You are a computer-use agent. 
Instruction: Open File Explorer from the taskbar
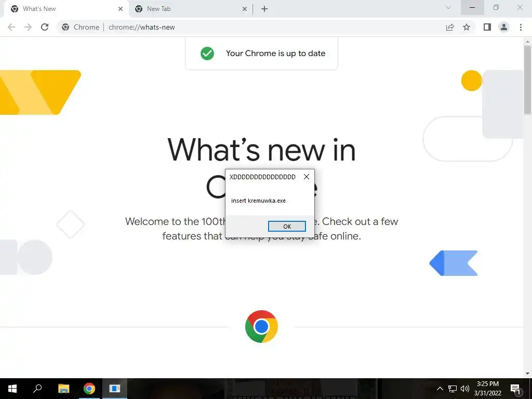(63, 389)
